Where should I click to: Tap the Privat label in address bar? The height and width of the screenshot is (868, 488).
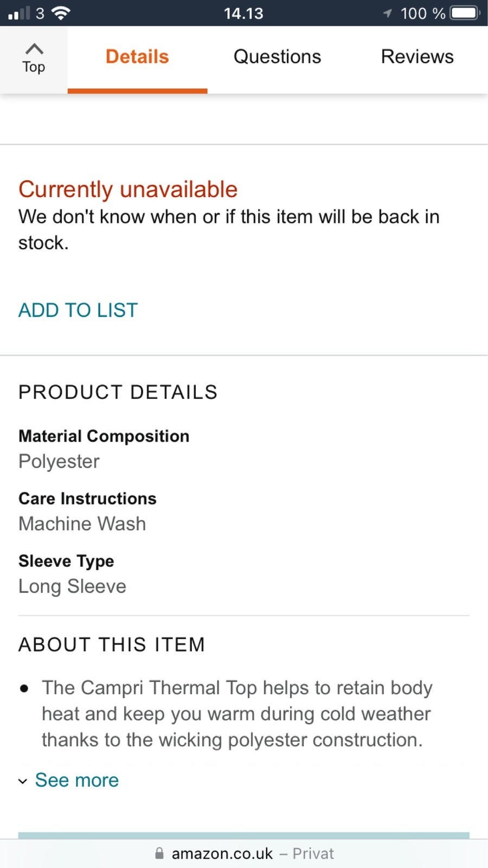tap(313, 853)
